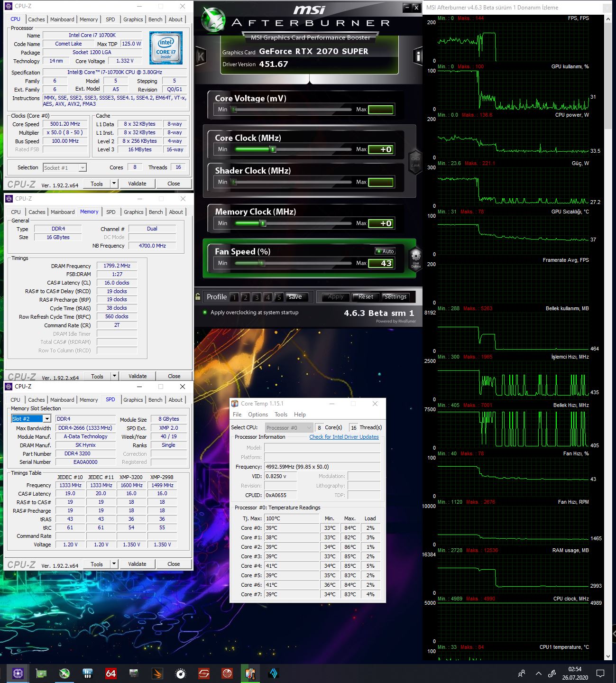The image size is (616, 683).
Task: Open the Core Temp File menu
Action: click(x=237, y=414)
